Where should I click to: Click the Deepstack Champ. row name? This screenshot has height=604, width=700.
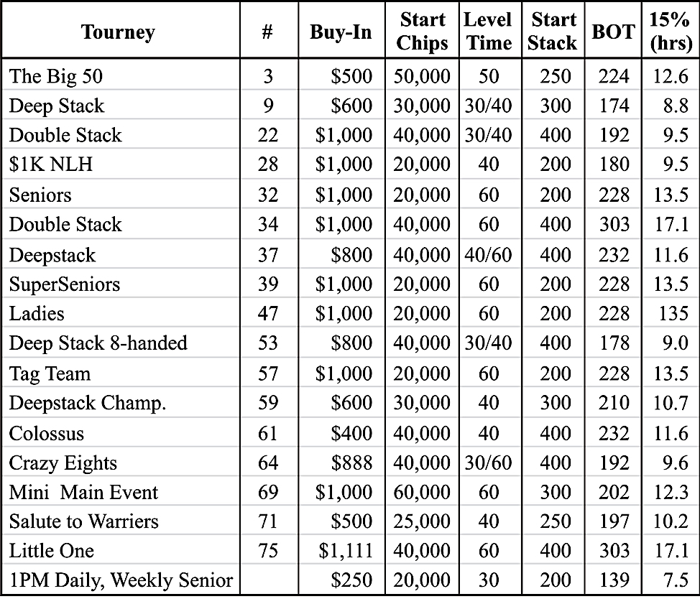point(88,403)
